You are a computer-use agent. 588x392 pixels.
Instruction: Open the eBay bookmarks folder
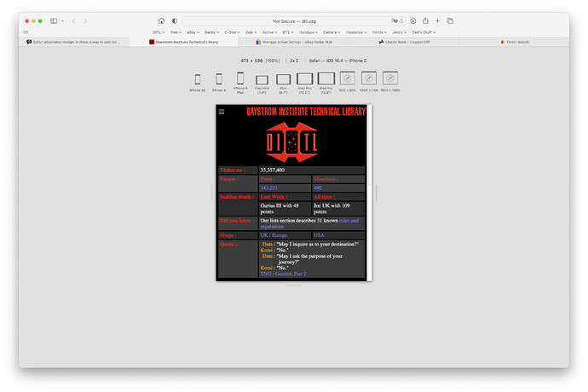193,32
